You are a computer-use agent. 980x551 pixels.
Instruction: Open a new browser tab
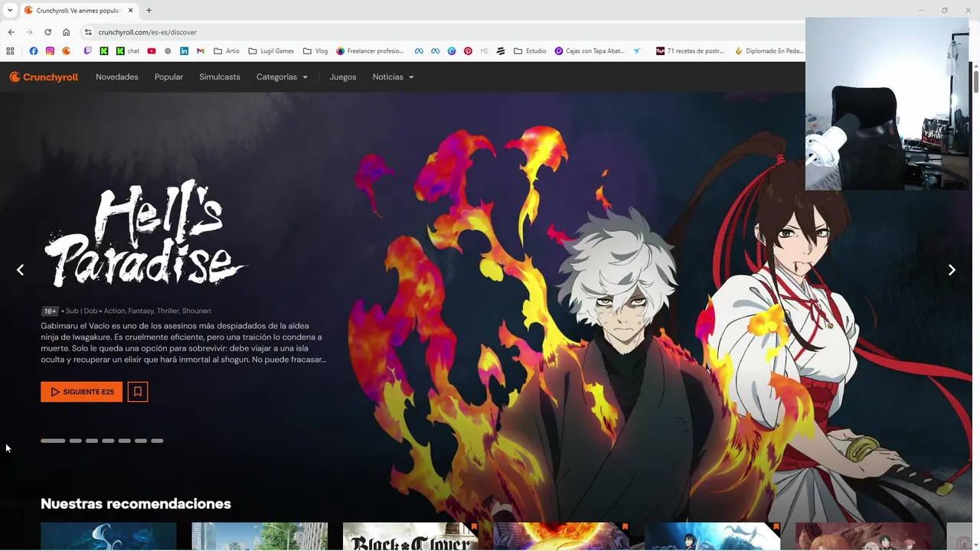tap(149, 10)
